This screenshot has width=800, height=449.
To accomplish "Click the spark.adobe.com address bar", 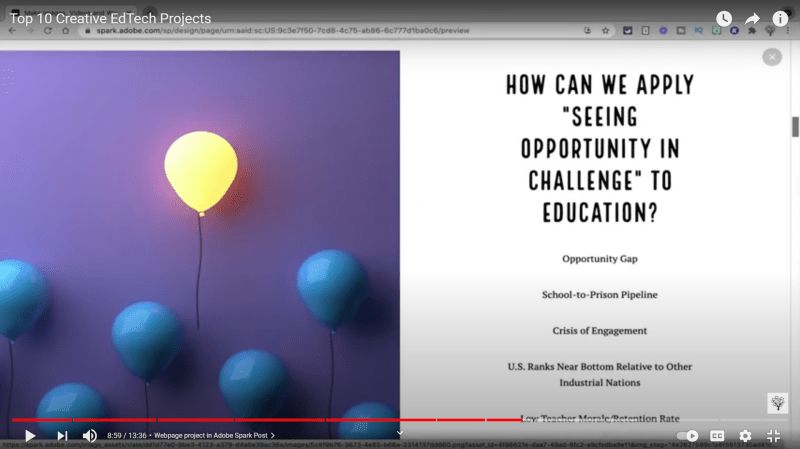I will coord(300,31).
